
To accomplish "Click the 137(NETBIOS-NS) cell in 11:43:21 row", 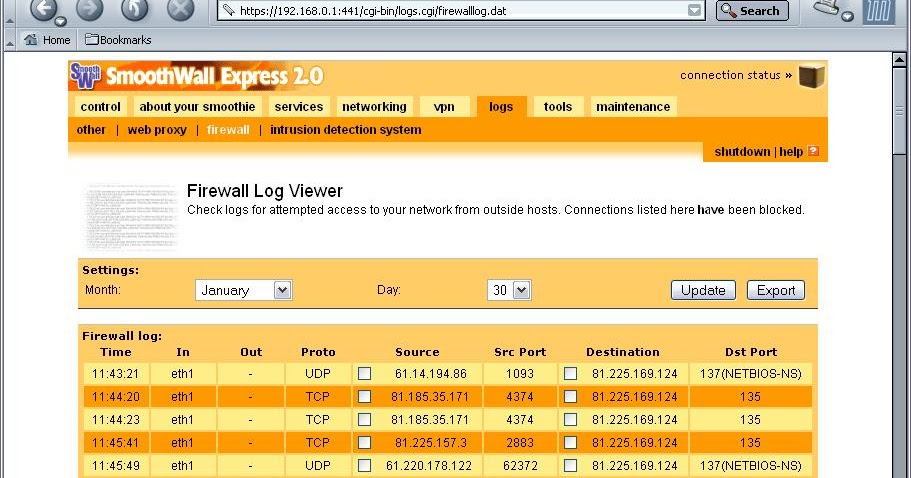I will click(750, 373).
